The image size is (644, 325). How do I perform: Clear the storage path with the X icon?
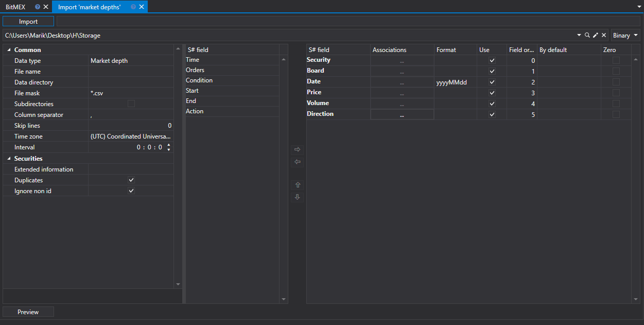pyautogui.click(x=603, y=36)
